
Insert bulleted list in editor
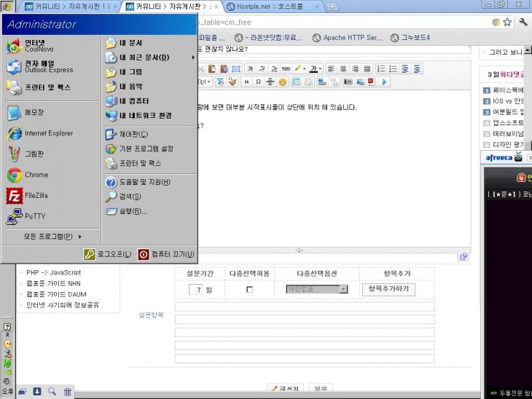(x=394, y=69)
